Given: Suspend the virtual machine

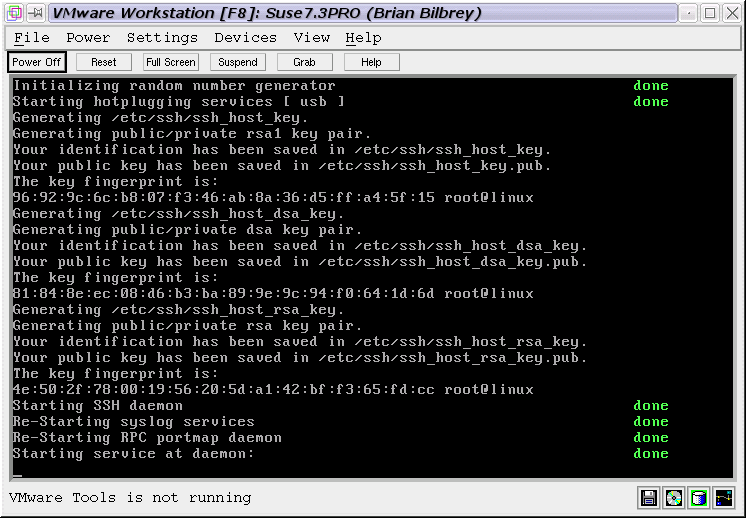Looking at the screenshot, I should 238,62.
